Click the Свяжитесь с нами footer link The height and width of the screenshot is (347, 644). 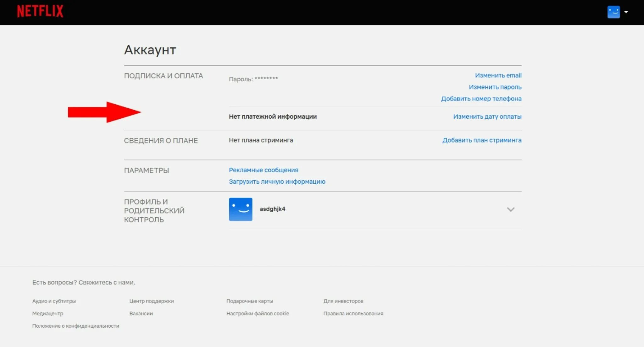pos(106,282)
